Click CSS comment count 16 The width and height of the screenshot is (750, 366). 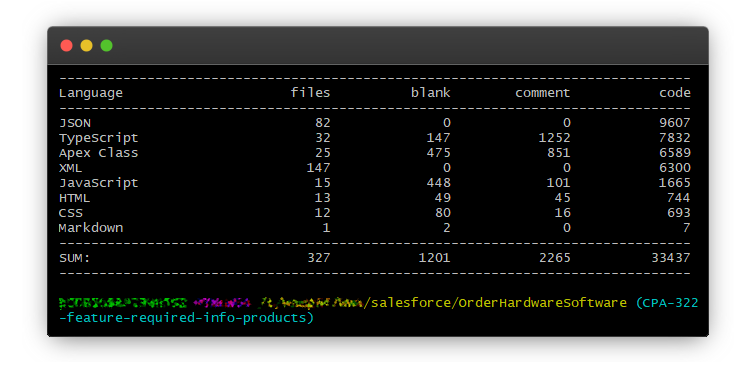click(562, 212)
